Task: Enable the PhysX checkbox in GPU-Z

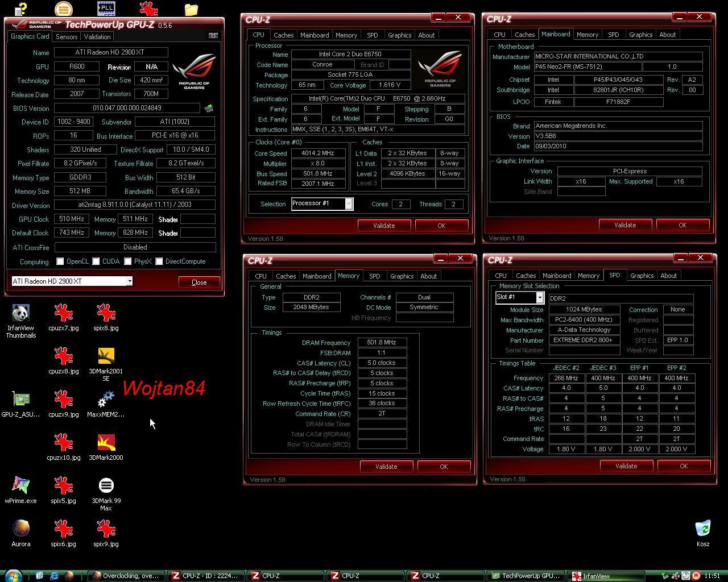Action: (x=128, y=261)
